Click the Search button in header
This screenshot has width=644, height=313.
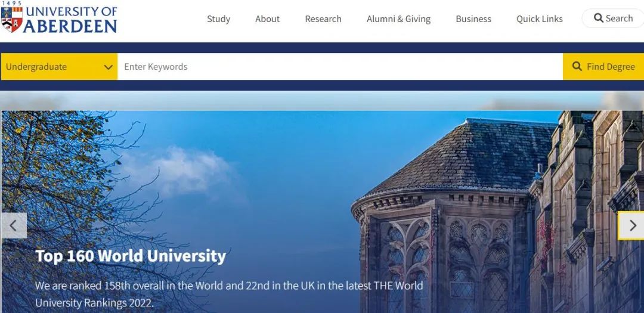613,18
